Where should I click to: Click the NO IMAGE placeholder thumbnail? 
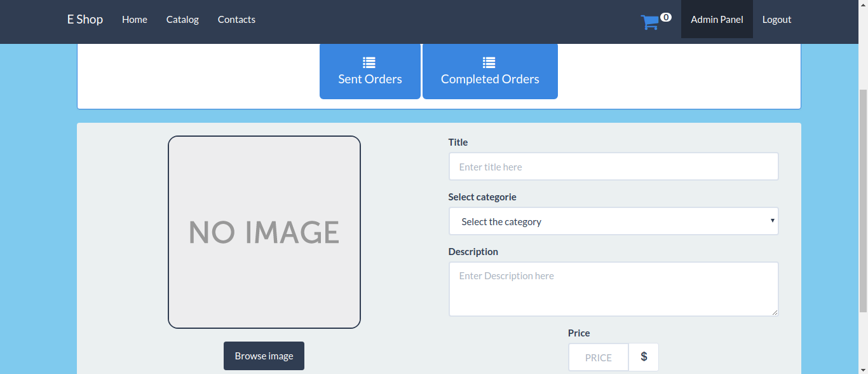coord(264,232)
